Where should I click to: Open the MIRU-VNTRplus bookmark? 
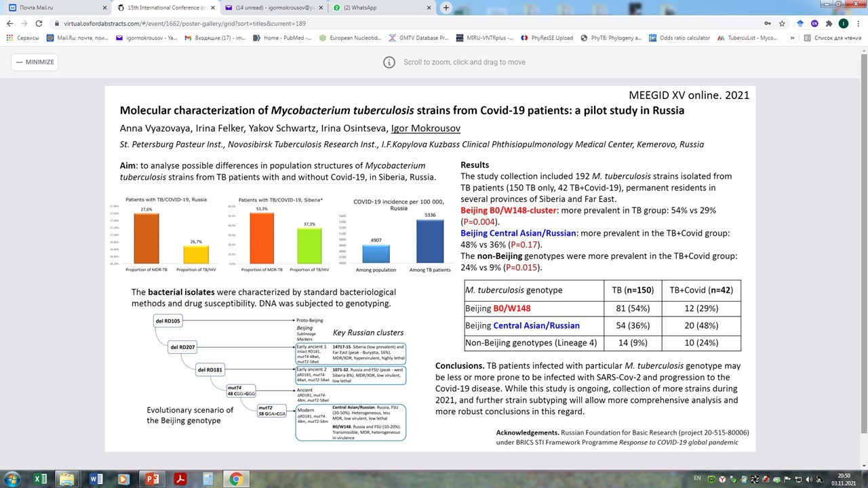coord(485,38)
